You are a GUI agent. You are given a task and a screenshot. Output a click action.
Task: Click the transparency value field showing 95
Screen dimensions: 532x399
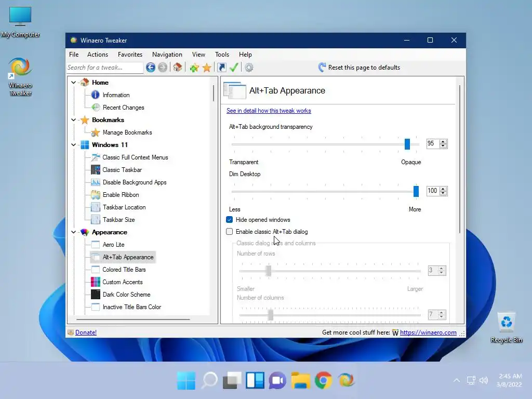(x=433, y=143)
